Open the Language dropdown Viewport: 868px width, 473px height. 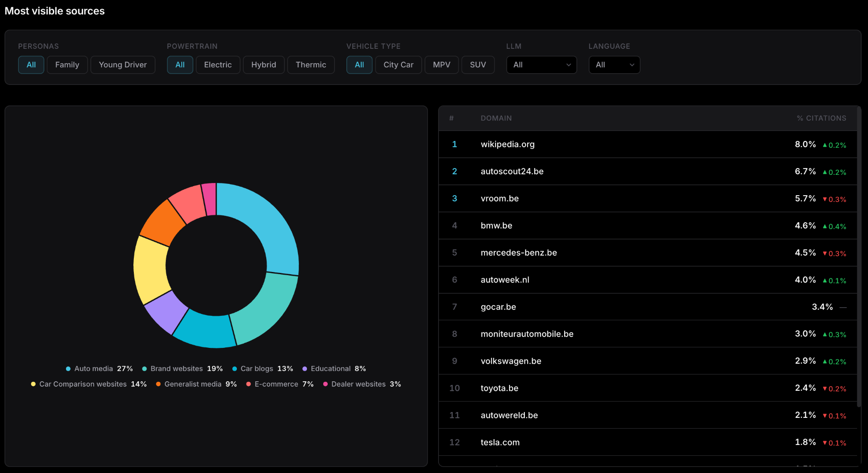point(614,65)
